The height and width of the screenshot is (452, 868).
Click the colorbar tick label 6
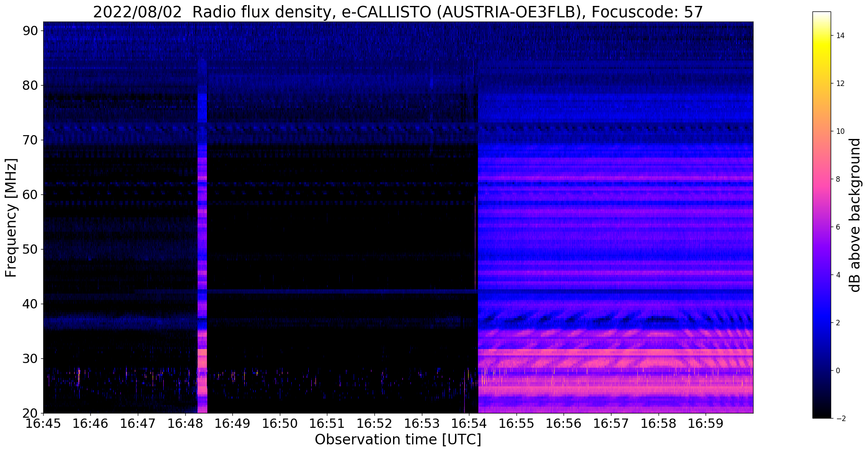837,227
